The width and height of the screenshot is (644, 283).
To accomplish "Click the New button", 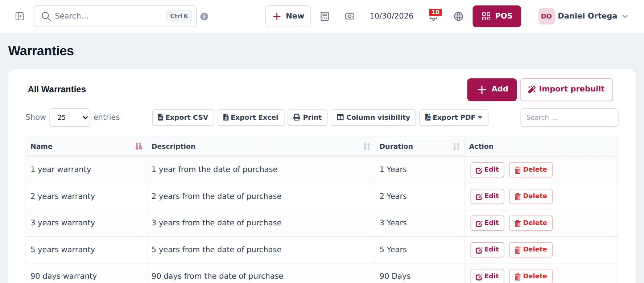I will coord(288,16).
